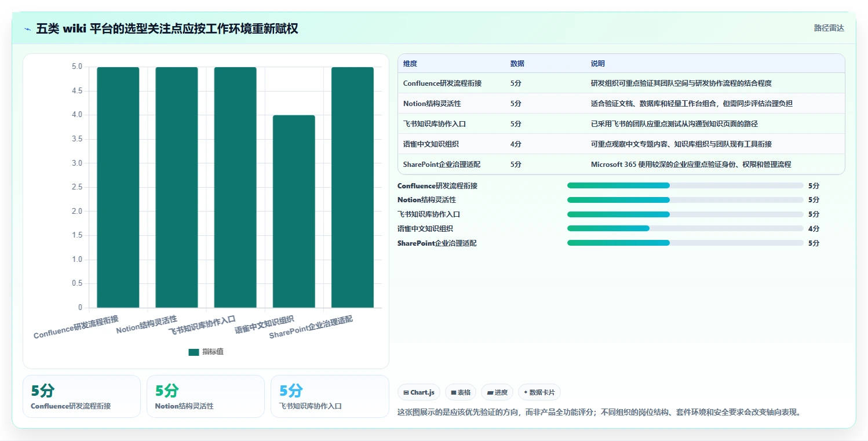The height and width of the screenshot is (441, 868).
Task: Click the 飞书知识库协作入口 progress bar
Action: [685, 214]
